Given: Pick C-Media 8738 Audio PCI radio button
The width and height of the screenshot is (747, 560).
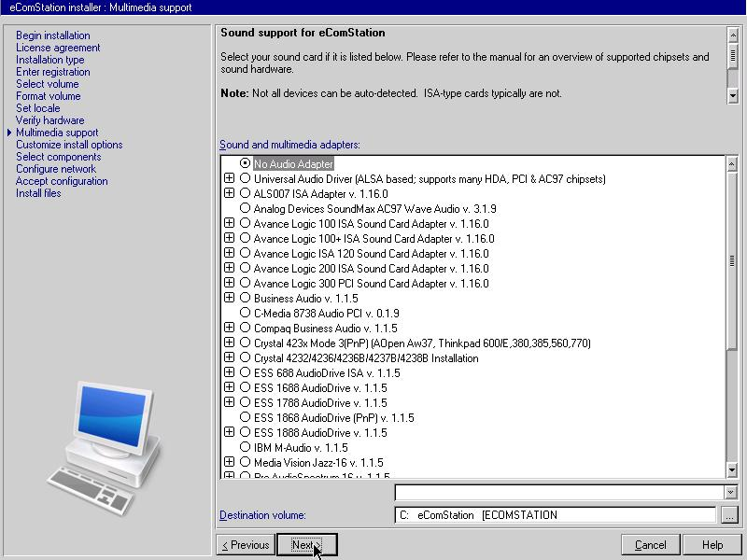Looking at the screenshot, I should click(x=245, y=313).
